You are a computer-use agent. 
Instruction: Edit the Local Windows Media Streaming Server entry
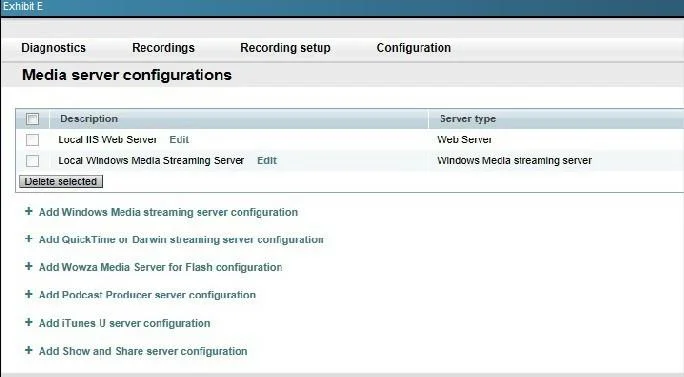pos(267,161)
